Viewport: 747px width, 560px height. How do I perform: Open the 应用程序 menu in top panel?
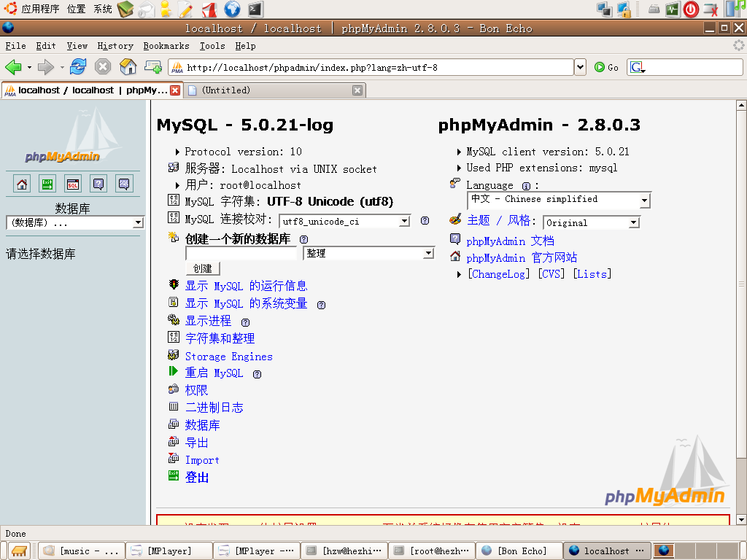(40, 9)
